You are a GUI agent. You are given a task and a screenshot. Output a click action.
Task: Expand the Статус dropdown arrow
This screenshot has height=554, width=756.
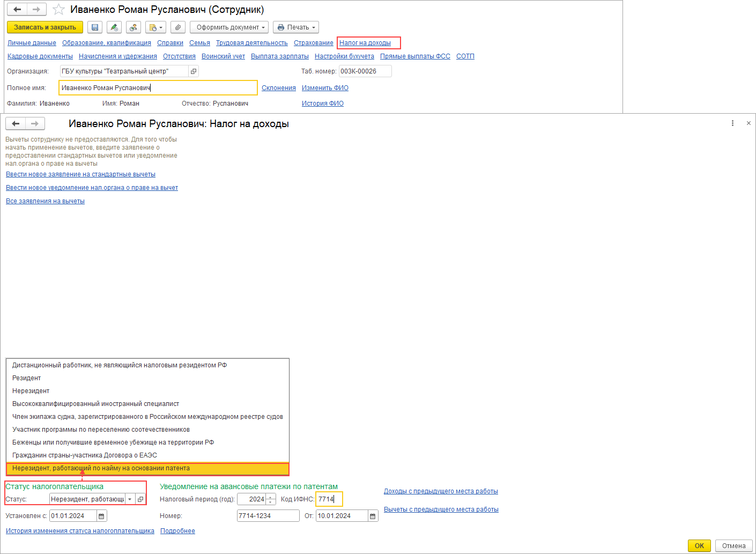(x=130, y=499)
